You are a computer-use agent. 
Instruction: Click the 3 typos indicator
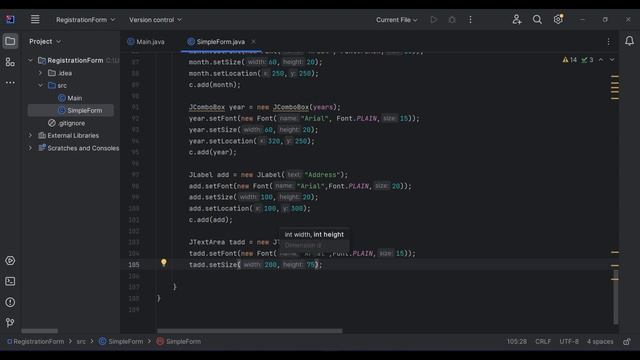coord(587,60)
